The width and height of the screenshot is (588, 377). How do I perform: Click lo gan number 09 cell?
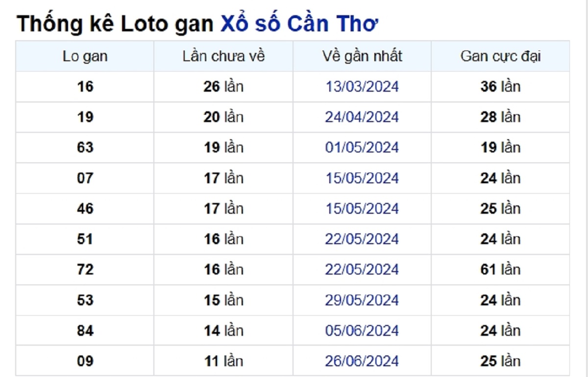tap(85, 361)
